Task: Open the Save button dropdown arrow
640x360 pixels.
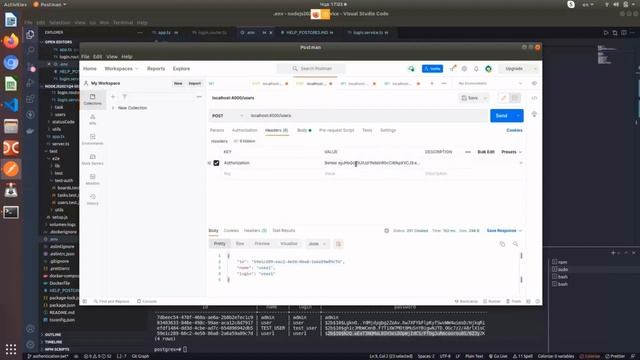Action: tap(485, 98)
